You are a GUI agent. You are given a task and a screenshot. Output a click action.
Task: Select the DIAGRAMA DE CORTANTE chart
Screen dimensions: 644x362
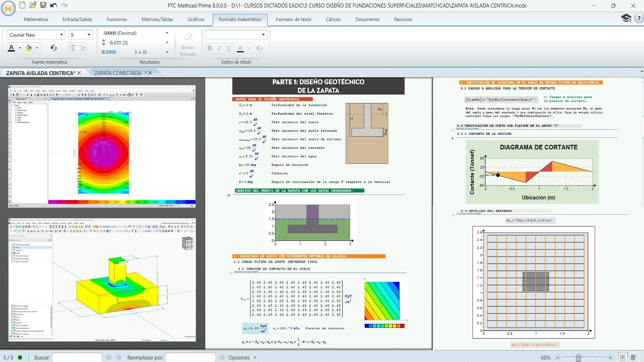(532, 172)
